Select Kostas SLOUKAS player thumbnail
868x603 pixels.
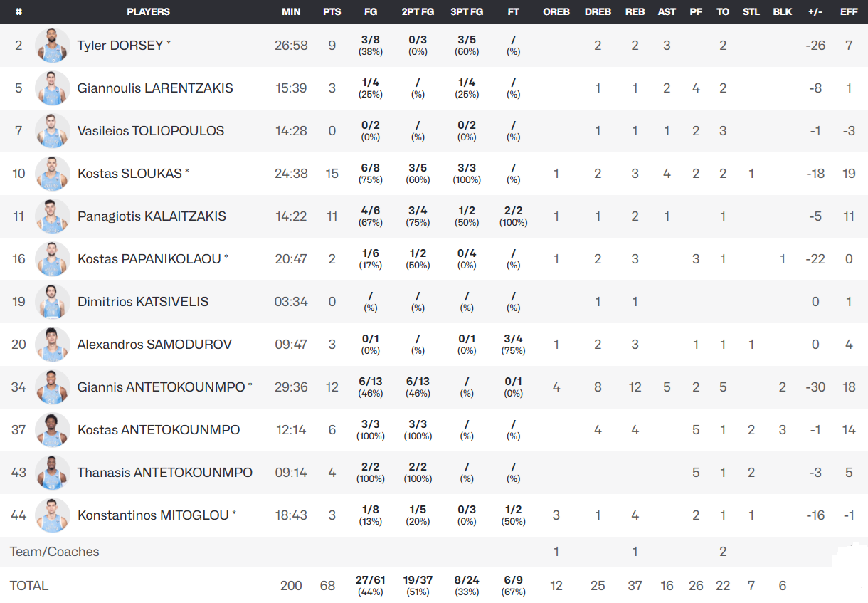tap(52, 174)
